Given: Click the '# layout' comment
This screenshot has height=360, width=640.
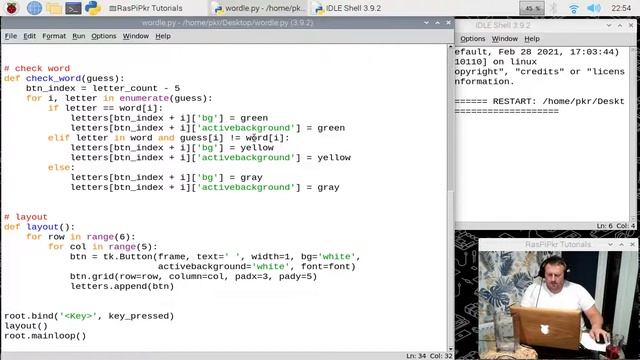Looking at the screenshot, I should coord(26,217).
